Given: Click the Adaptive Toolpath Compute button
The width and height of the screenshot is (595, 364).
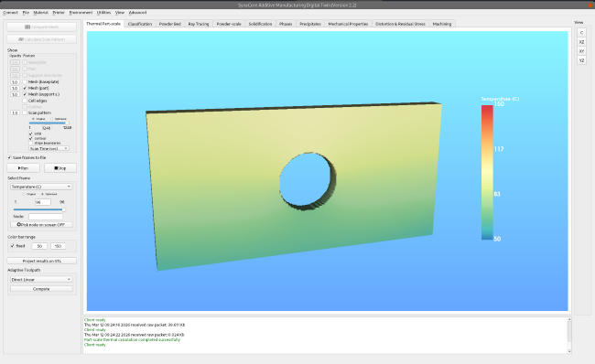Looking at the screenshot, I should click(x=41, y=289).
